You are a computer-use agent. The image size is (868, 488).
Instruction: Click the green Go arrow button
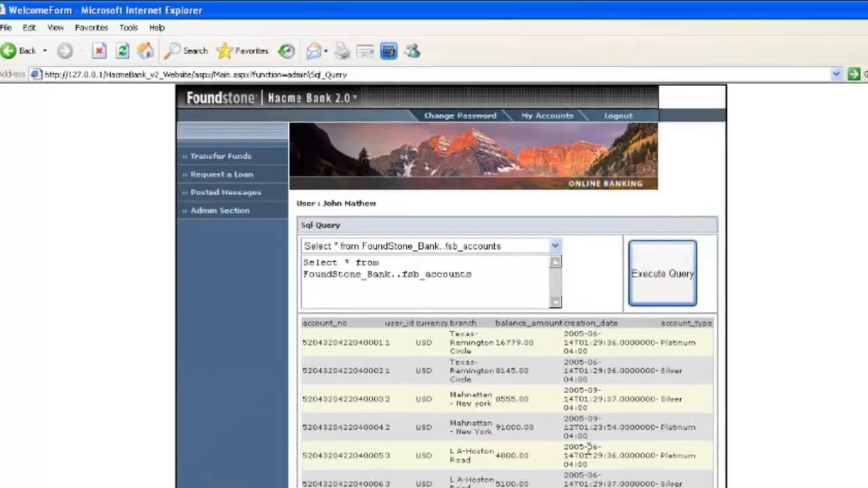coord(854,75)
